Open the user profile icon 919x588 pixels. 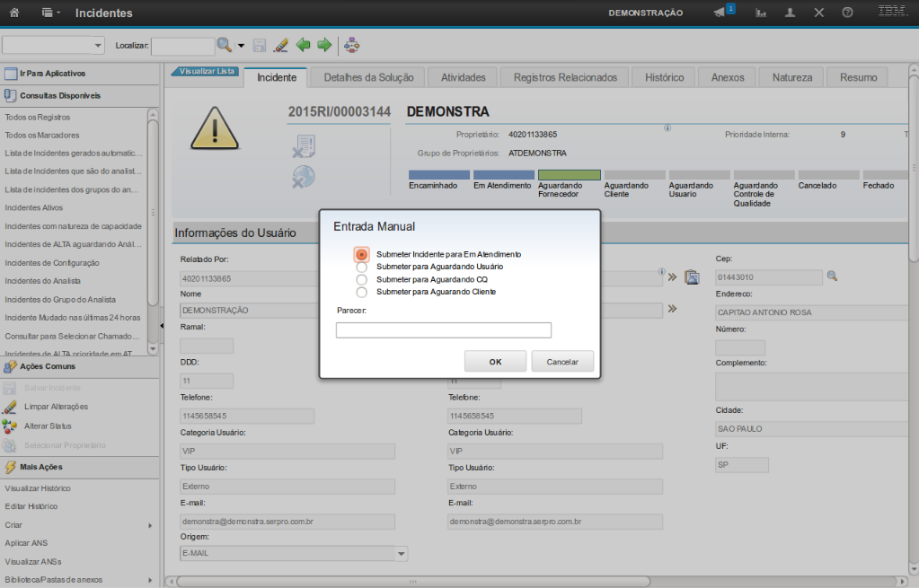(790, 13)
